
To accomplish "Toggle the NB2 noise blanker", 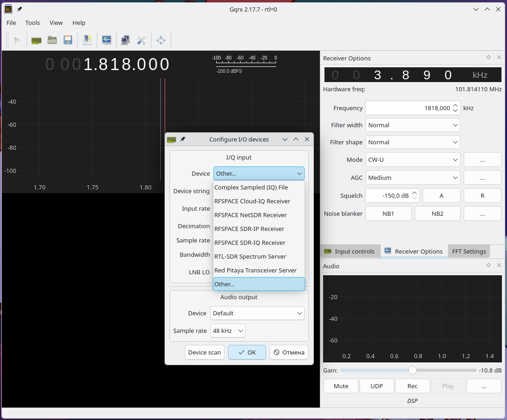I will coord(437,214).
